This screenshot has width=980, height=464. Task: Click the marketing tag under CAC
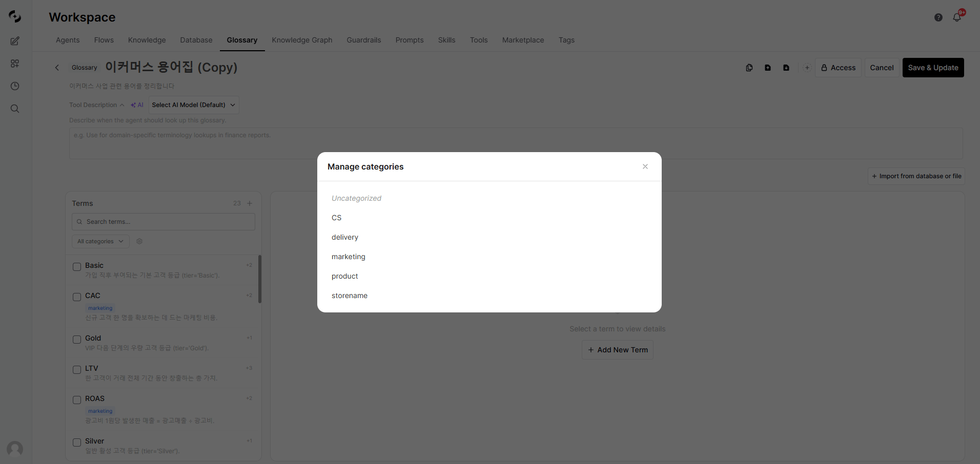[100, 308]
